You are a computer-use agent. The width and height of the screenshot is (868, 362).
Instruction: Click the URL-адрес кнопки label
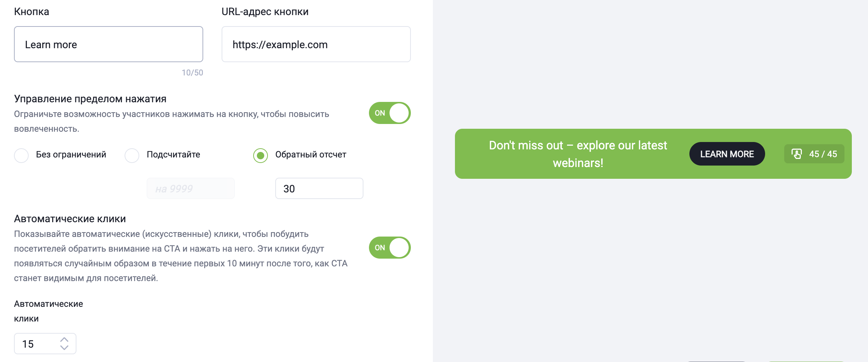click(x=265, y=12)
